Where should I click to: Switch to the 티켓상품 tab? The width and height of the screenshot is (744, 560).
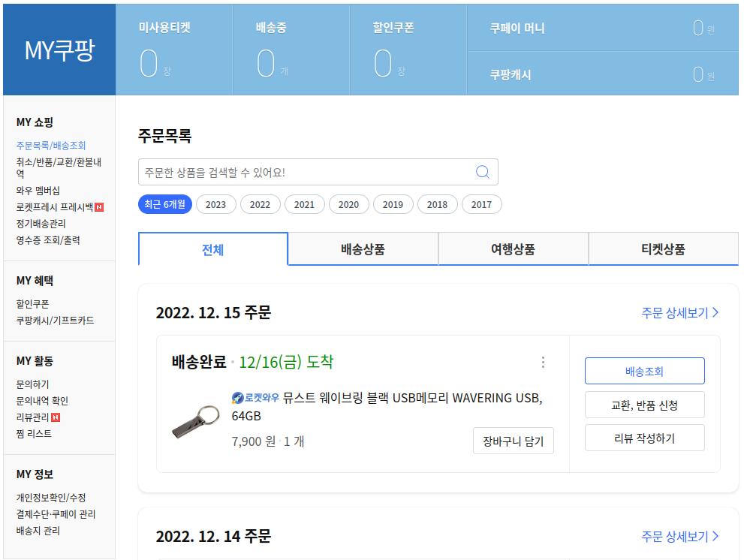tap(664, 249)
